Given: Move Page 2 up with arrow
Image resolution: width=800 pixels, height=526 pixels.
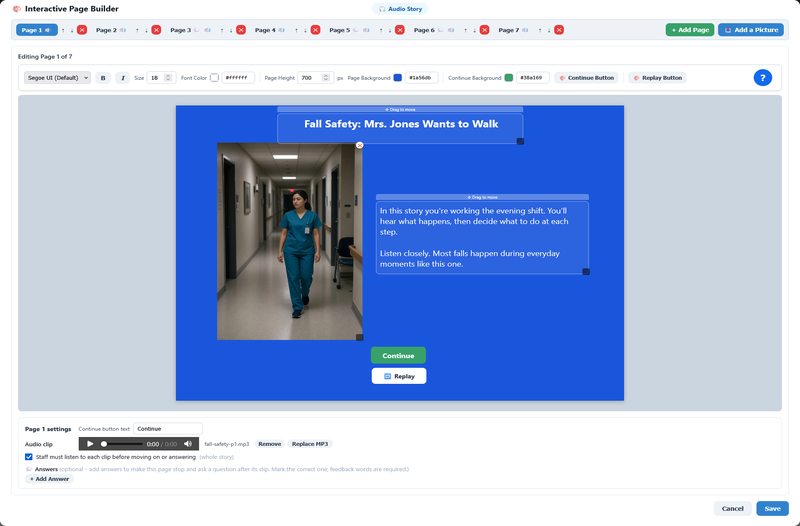Looking at the screenshot, I should (x=137, y=30).
